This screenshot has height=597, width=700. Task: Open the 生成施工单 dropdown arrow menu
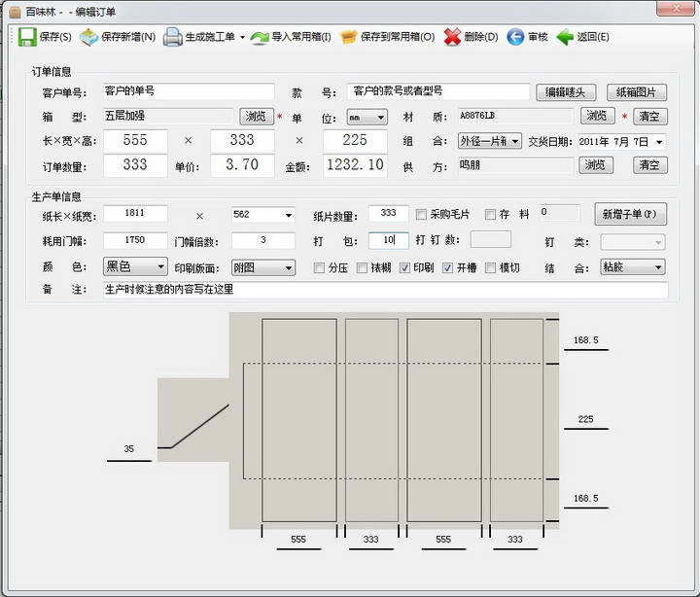point(242,38)
